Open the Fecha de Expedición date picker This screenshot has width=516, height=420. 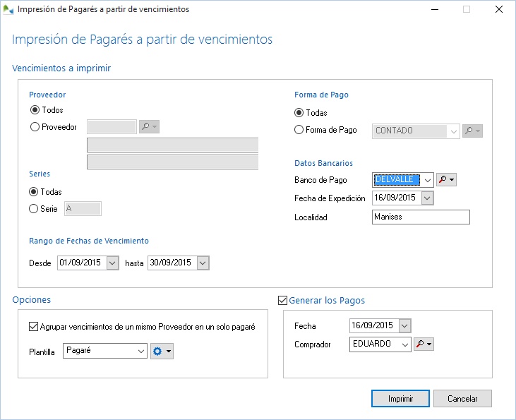point(426,198)
